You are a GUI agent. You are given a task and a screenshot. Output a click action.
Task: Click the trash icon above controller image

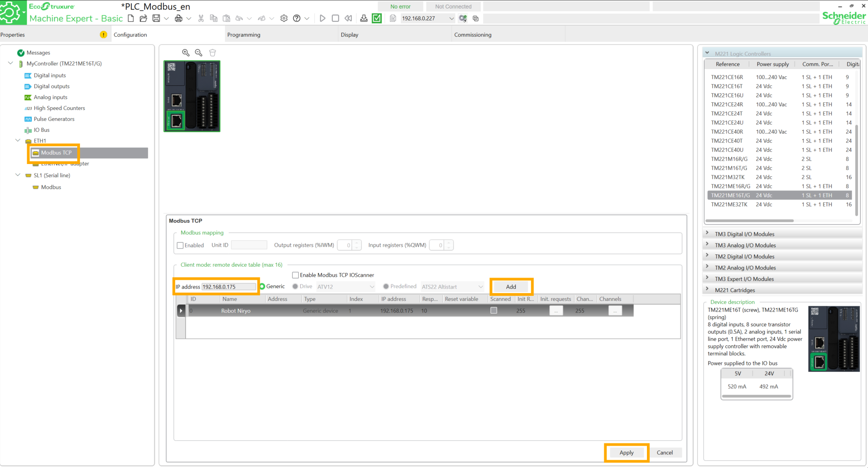pyautogui.click(x=212, y=53)
